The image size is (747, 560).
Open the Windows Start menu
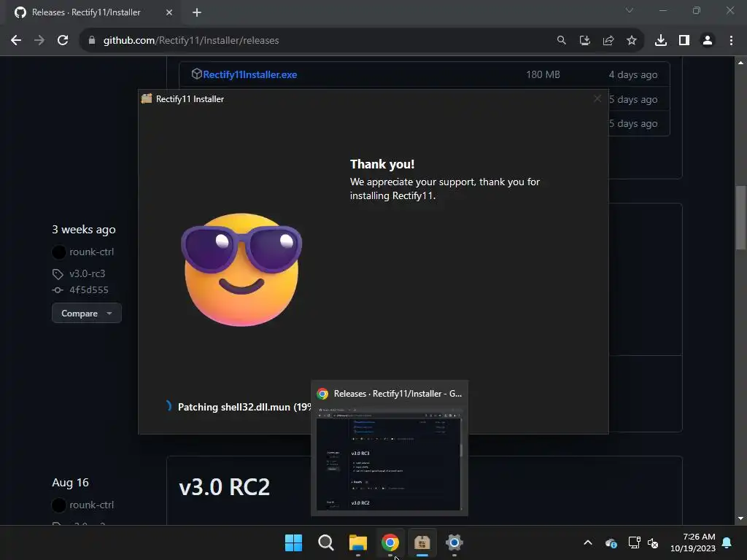(293, 542)
